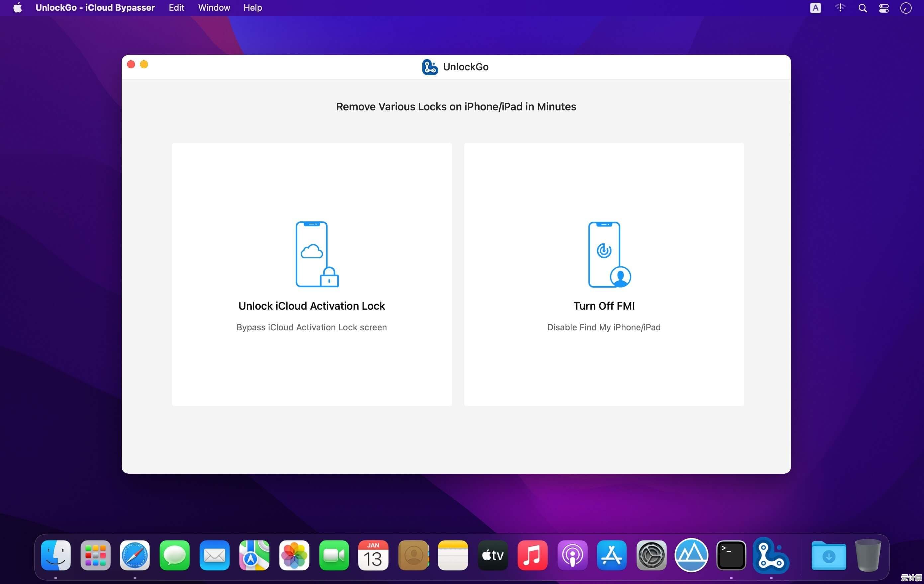Click the 'Remove Various Locks on iPhone/iPad in Minutes' heading
This screenshot has width=924, height=584.
coord(456,107)
